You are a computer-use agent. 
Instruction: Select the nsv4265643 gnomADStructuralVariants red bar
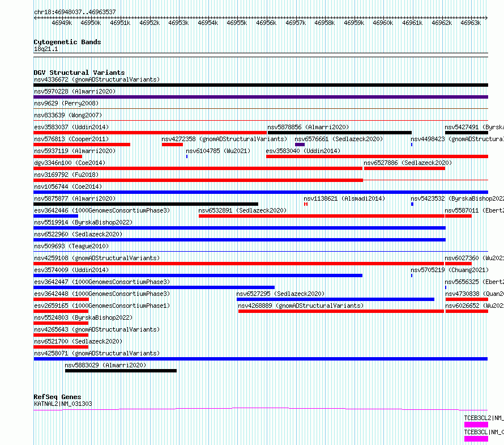[x=61, y=335]
